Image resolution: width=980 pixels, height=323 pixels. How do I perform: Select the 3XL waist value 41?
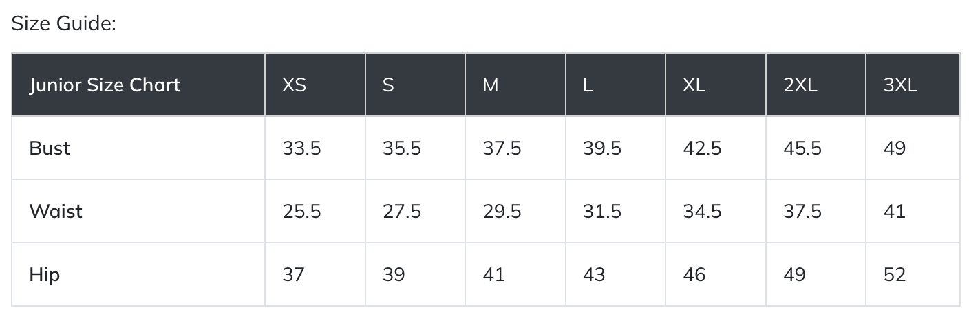(895, 211)
